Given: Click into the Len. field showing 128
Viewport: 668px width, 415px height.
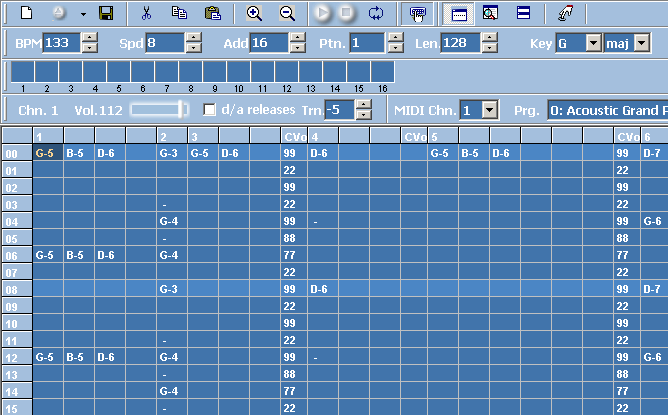Looking at the screenshot, I should pos(461,43).
